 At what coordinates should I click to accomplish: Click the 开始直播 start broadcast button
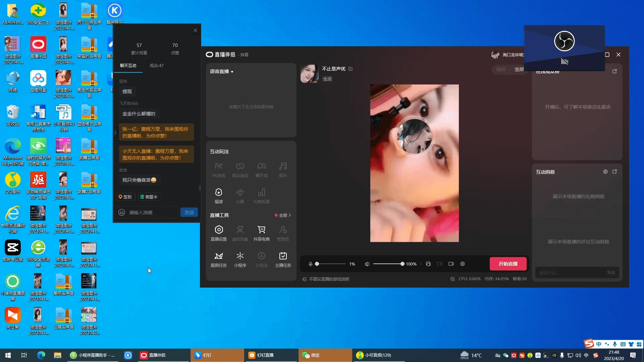point(508,264)
